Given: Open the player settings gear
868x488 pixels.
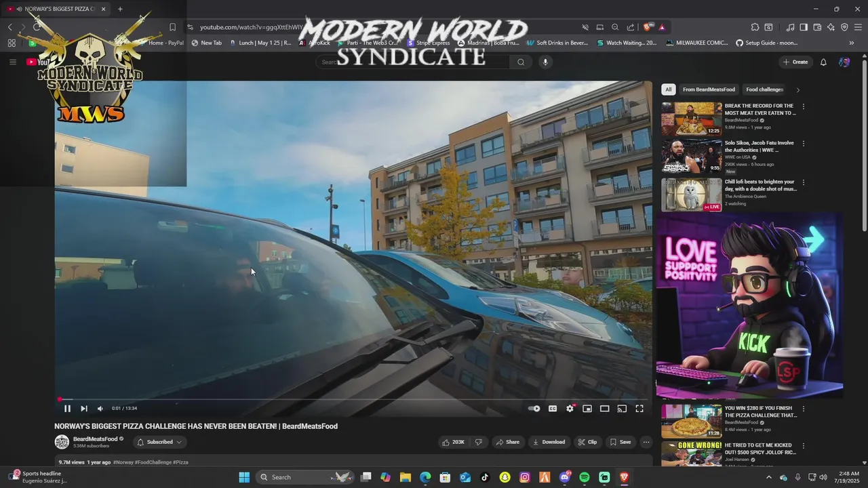Looking at the screenshot, I should [570, 408].
